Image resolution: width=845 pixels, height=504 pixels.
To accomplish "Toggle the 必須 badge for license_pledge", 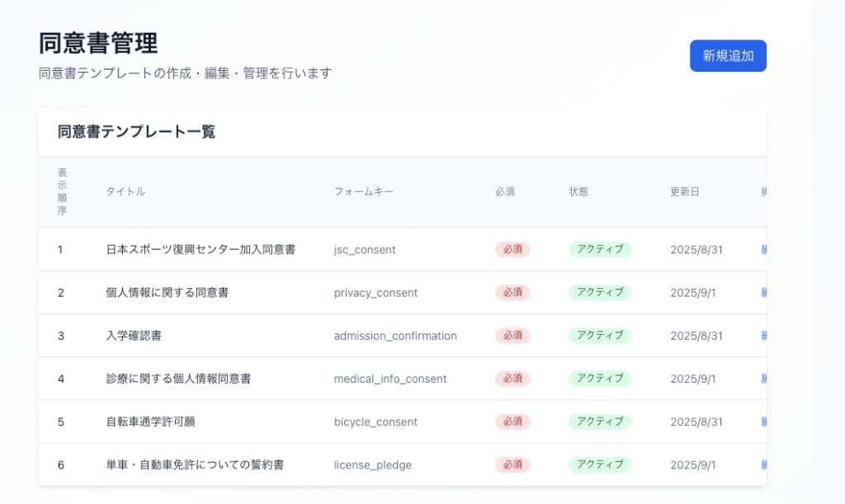I will pos(512,464).
